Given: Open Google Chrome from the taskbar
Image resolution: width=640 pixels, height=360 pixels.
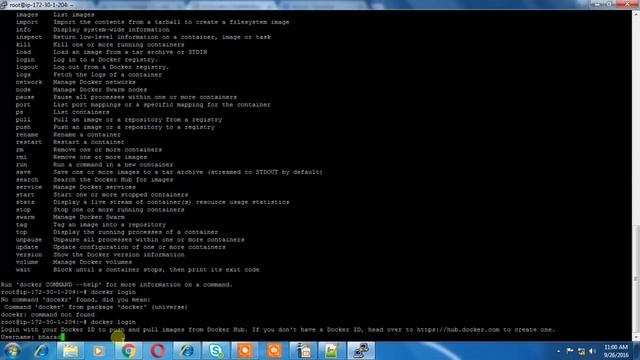Looking at the screenshot, I should click(128, 351).
